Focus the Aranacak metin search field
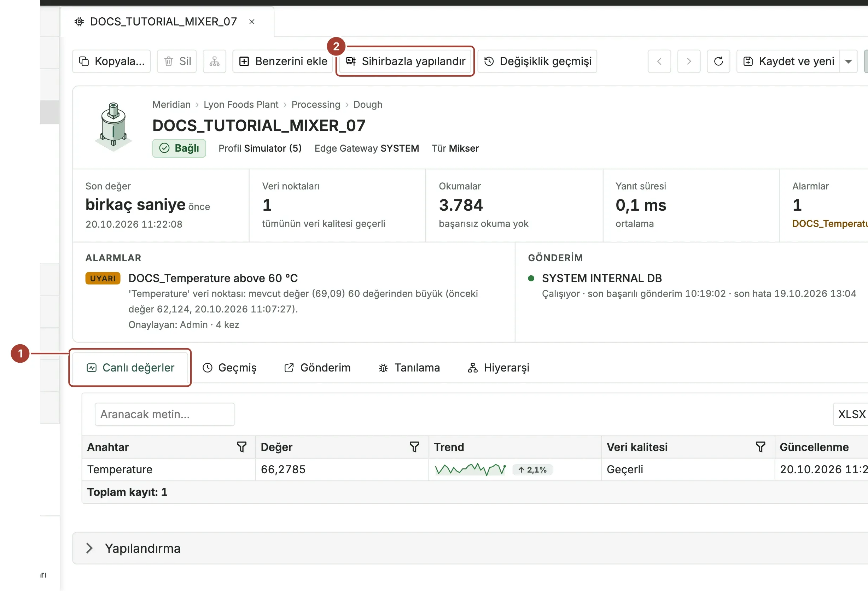868x591 pixels. 164,414
